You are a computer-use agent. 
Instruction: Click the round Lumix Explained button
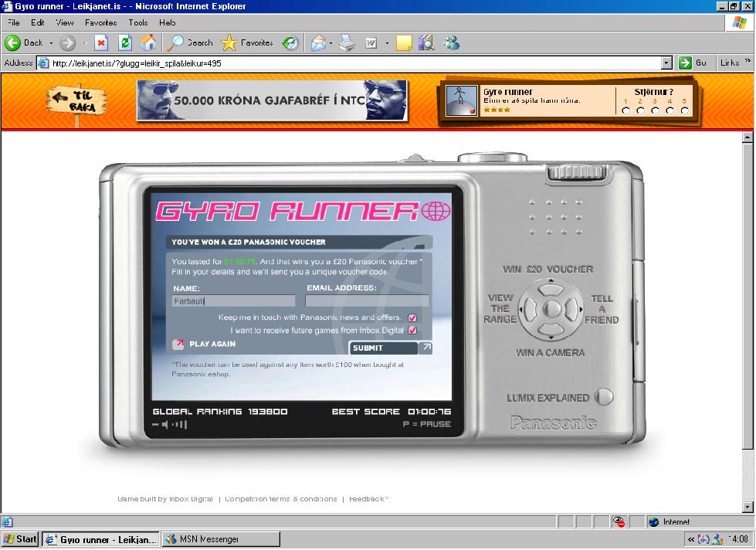point(604,398)
